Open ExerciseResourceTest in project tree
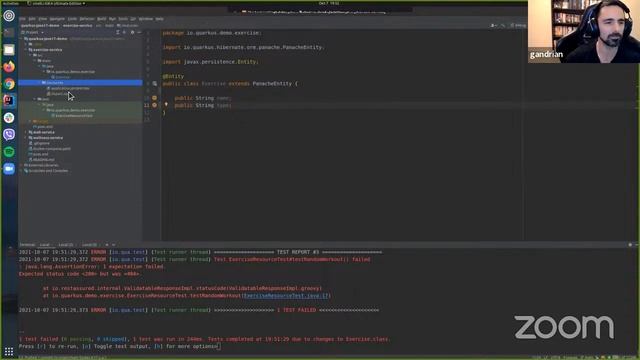640x360 pixels. tap(73, 116)
